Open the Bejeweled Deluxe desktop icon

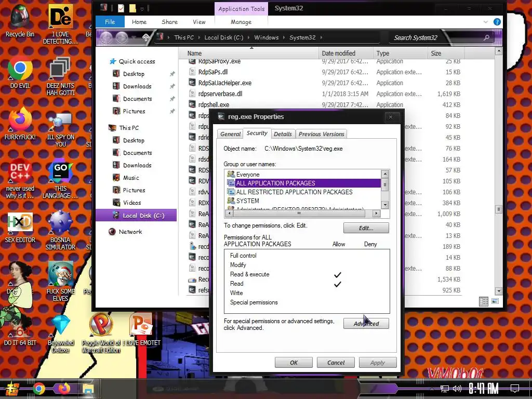[61, 334]
